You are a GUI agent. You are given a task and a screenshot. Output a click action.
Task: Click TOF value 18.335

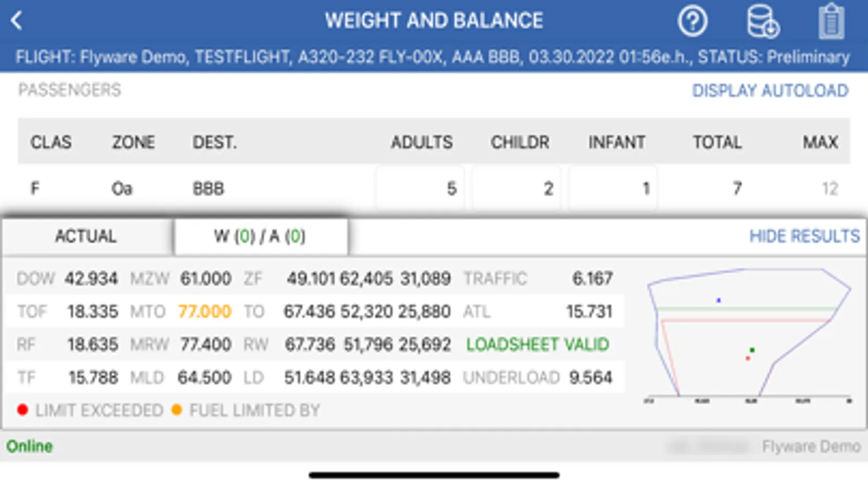tap(92, 312)
